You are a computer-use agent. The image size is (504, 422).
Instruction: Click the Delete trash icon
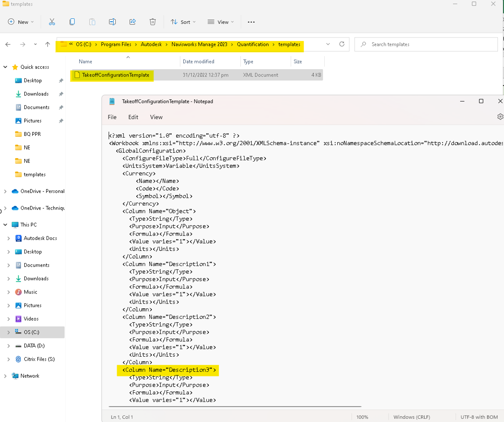pyautogui.click(x=153, y=22)
